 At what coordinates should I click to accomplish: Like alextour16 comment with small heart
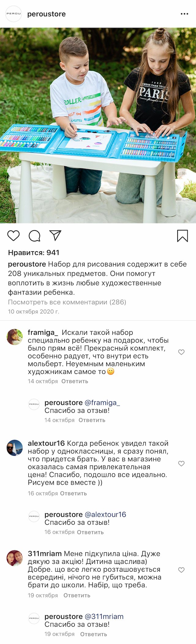point(181,464)
